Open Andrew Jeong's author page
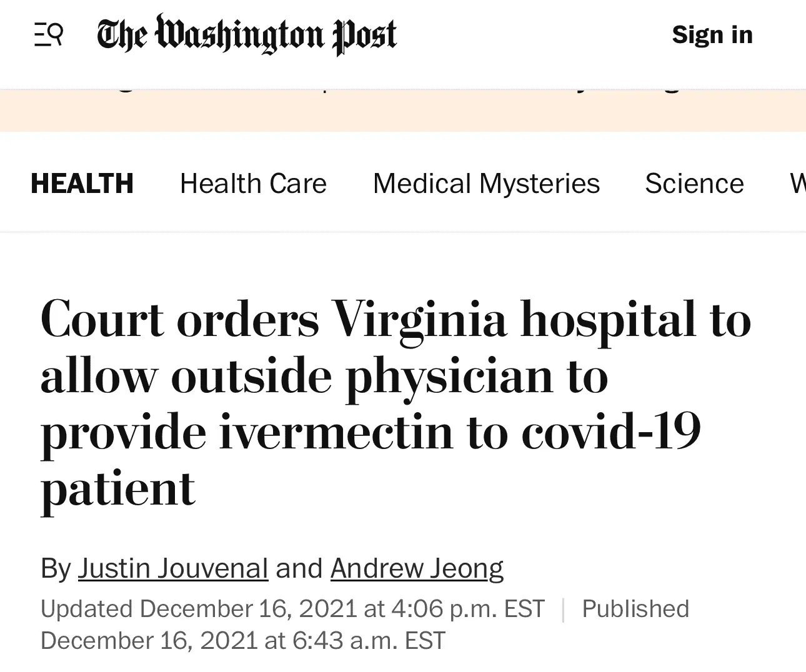The width and height of the screenshot is (806, 672). [417, 568]
